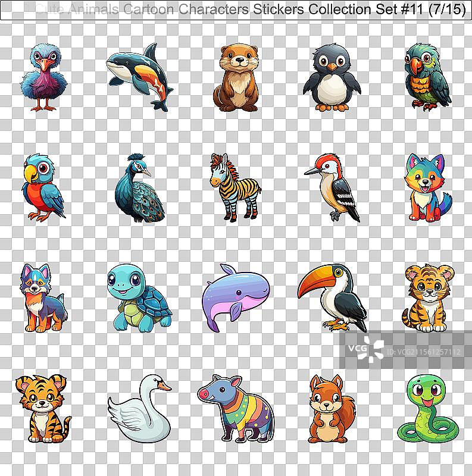The image size is (472, 476).
Task: Pick the black and white penguin sticker
Action: (x=332, y=77)
